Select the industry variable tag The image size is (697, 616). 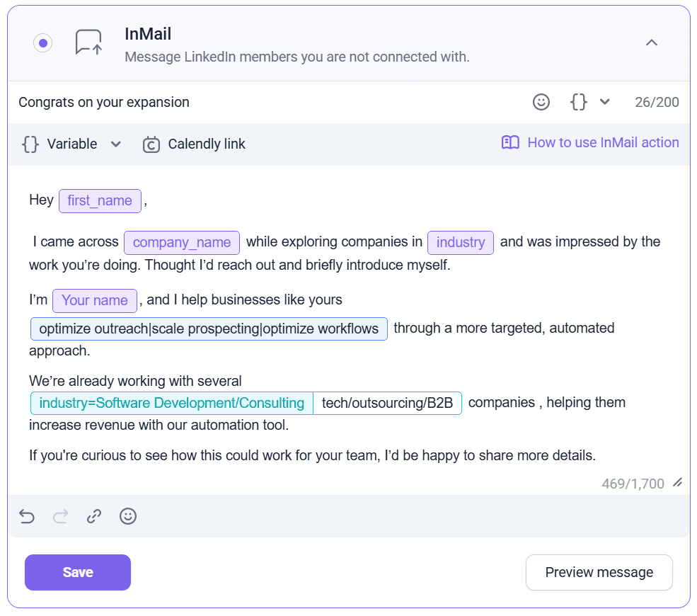[461, 243]
